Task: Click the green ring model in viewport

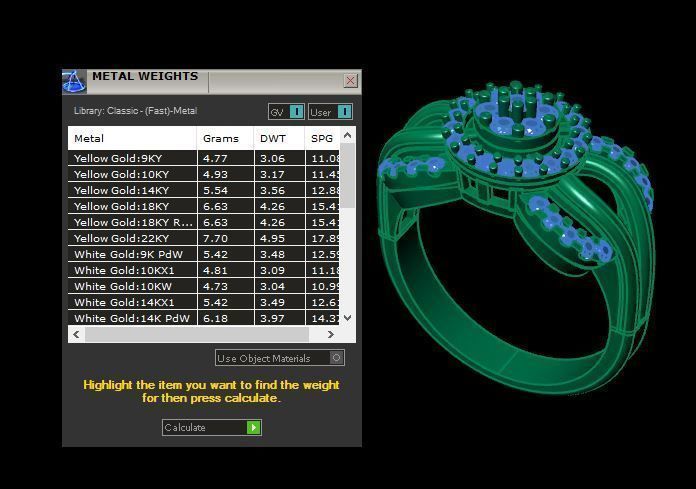Action: coord(515,237)
